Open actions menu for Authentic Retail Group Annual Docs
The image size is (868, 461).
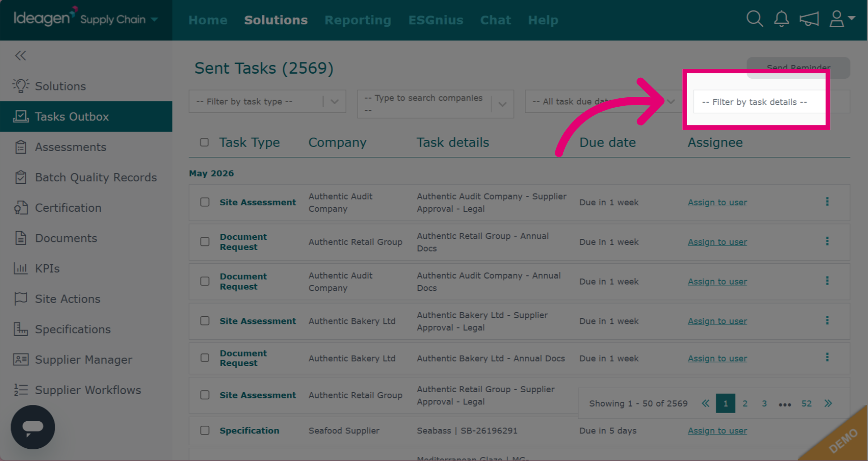pos(827,241)
